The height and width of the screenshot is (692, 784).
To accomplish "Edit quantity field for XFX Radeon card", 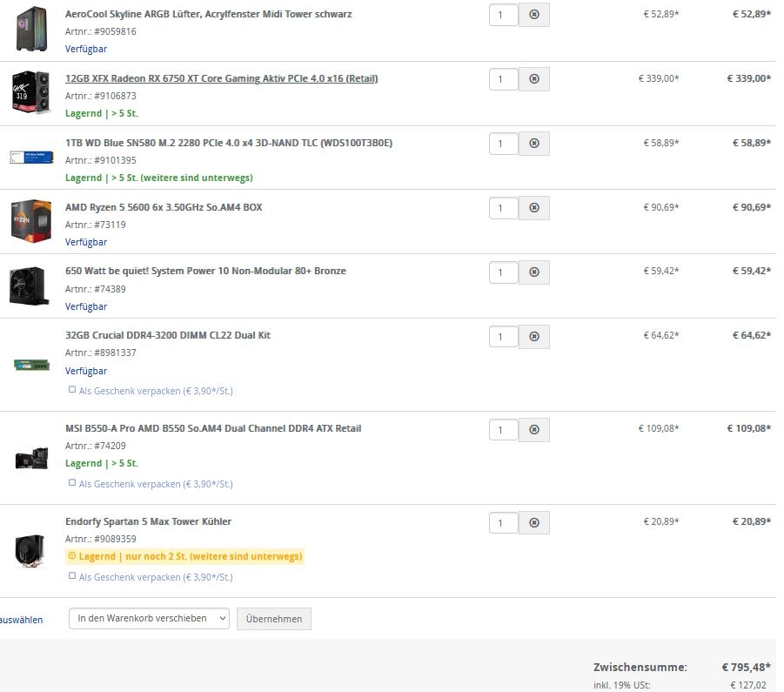I will (x=504, y=79).
